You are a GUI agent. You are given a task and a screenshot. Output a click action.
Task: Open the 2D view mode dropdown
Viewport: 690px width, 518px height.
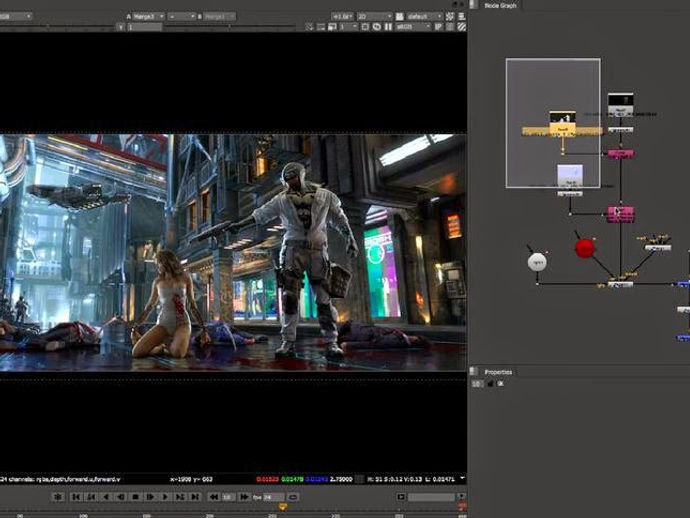[x=374, y=17]
